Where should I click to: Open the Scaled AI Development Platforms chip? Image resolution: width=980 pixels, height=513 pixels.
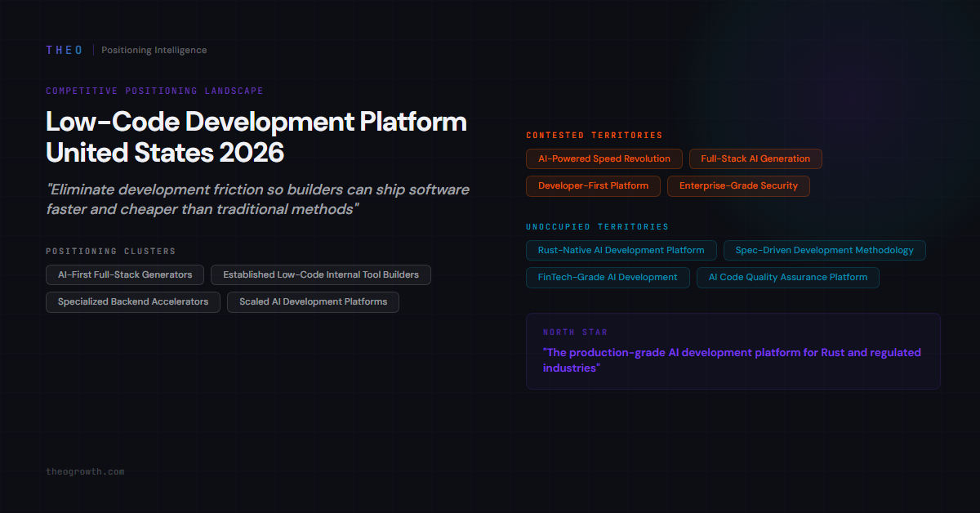click(314, 301)
